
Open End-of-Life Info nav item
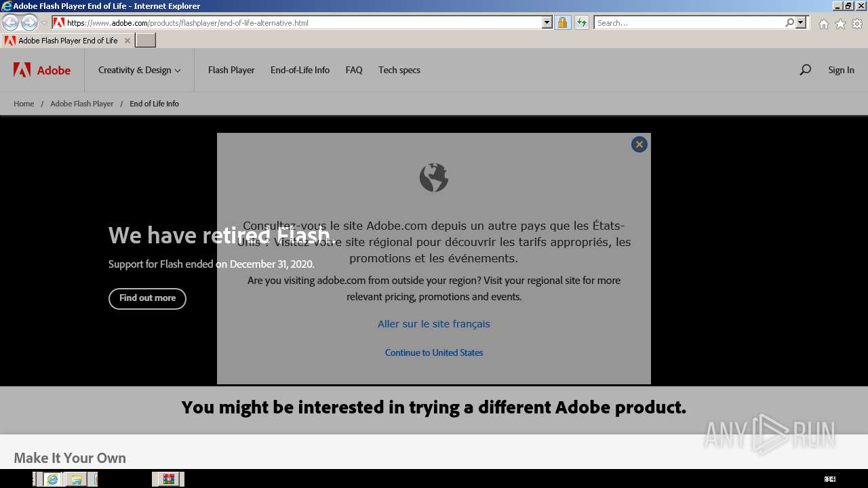(300, 70)
